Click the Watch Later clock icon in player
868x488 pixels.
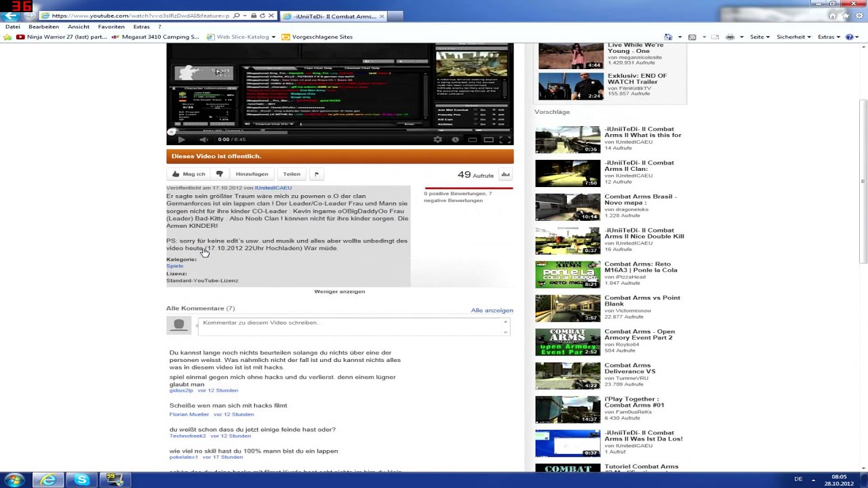coord(455,140)
